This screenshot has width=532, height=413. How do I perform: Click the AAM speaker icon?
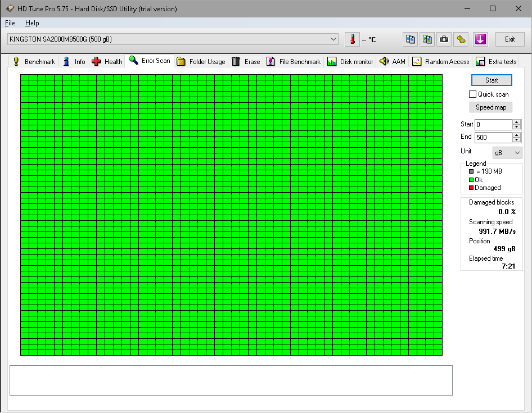(x=384, y=61)
